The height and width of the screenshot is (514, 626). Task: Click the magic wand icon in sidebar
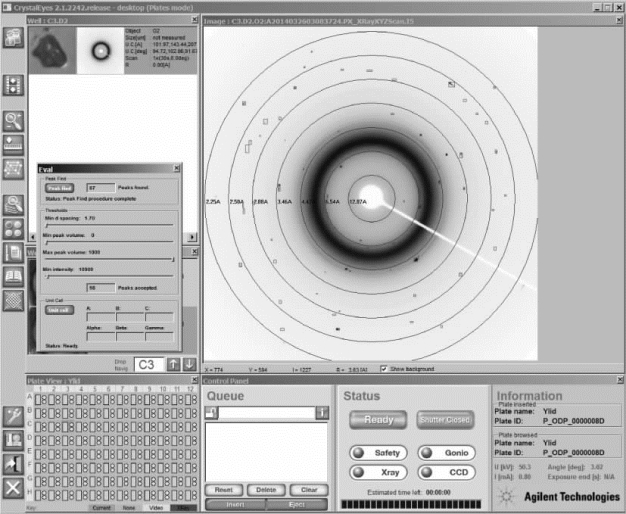click(14, 414)
